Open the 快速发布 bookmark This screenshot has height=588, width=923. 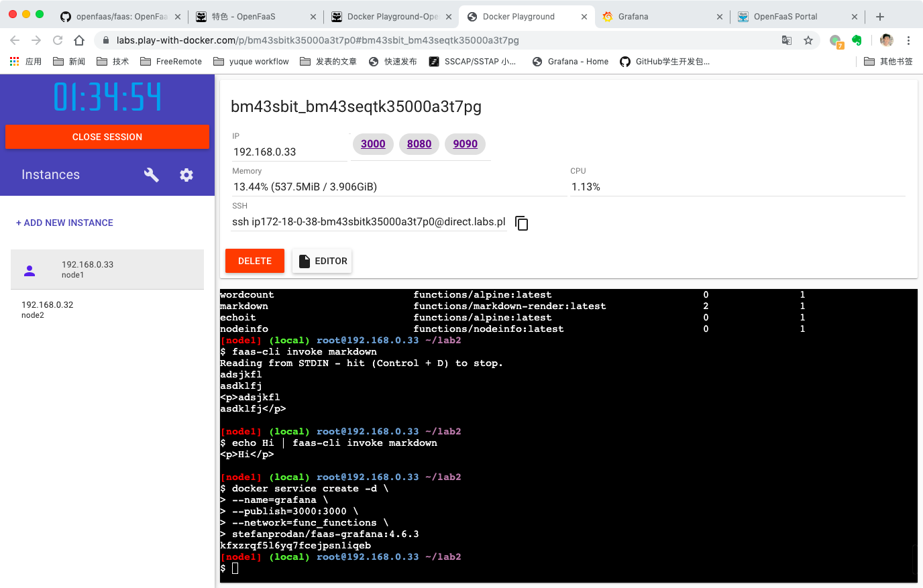393,61
